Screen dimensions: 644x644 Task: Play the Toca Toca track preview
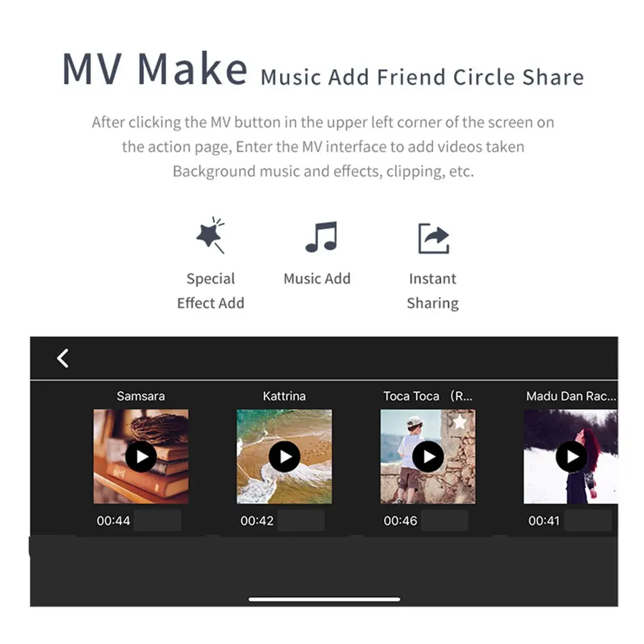(x=428, y=457)
